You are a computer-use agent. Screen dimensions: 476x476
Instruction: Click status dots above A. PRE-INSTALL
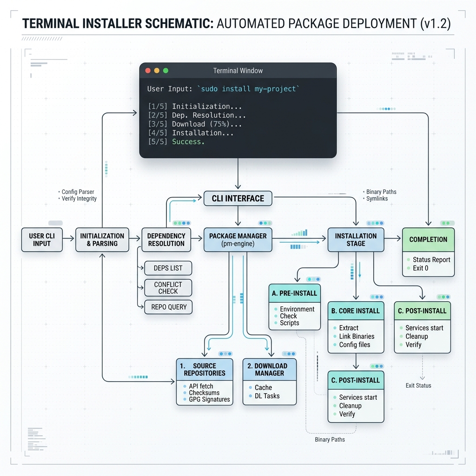314,279
